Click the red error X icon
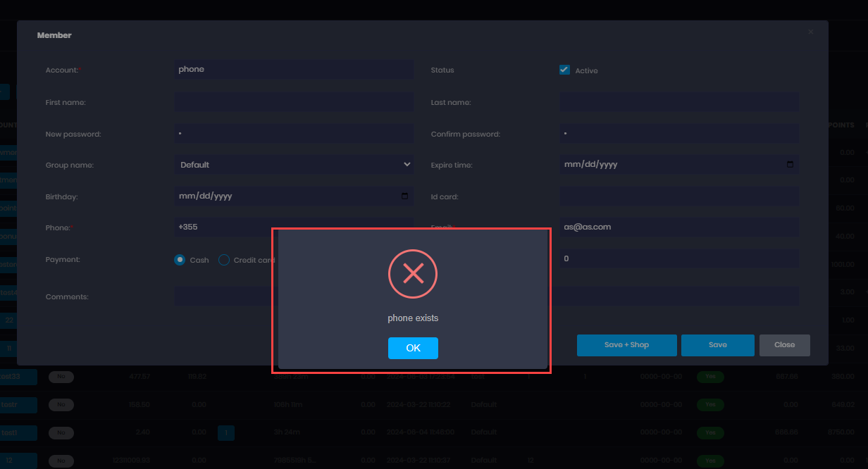868x469 pixels. pyautogui.click(x=413, y=273)
